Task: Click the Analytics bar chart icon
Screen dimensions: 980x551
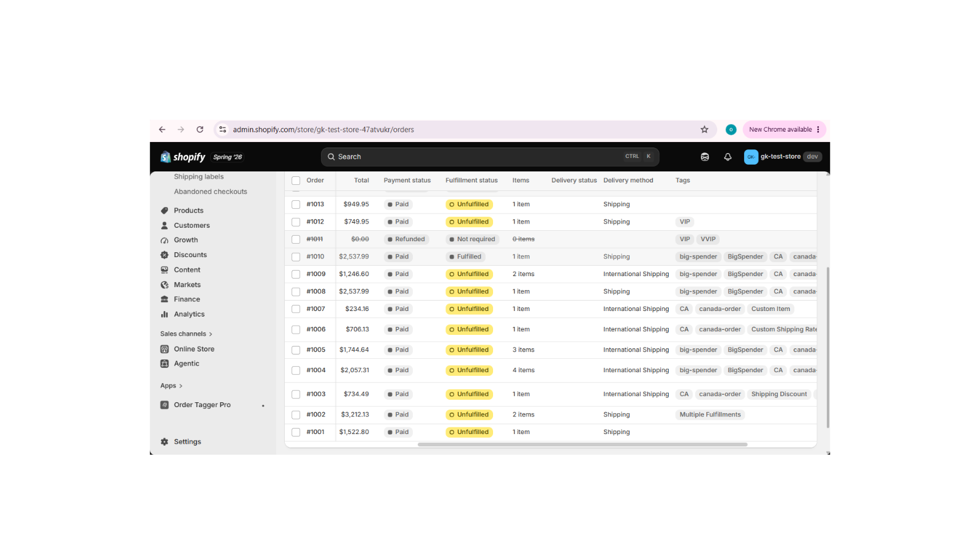Action: [164, 314]
